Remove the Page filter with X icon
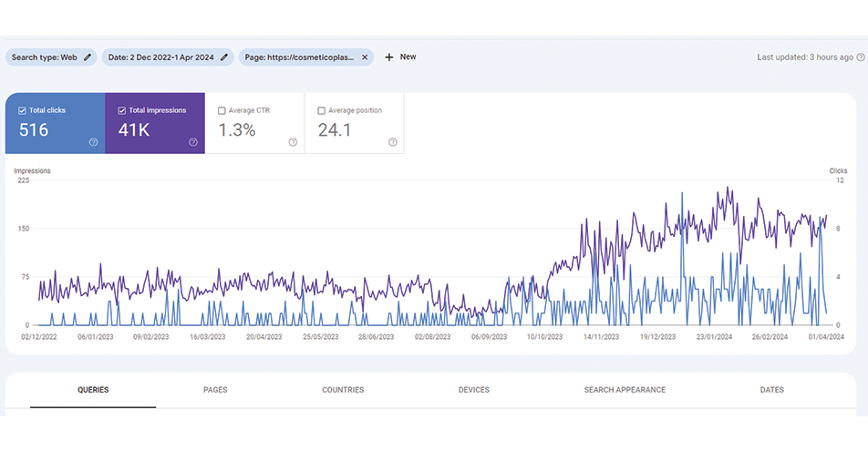This screenshot has height=461, width=868. pyautogui.click(x=365, y=57)
